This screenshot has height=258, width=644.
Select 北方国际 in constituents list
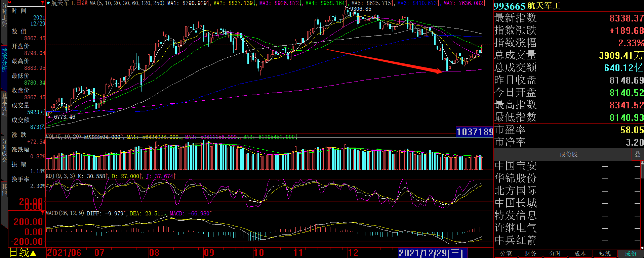click(516, 191)
